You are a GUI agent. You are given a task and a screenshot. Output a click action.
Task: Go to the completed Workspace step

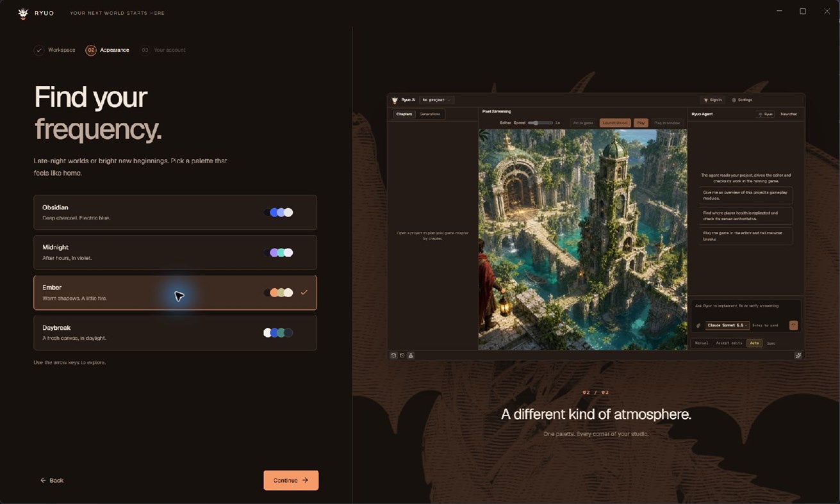click(54, 50)
